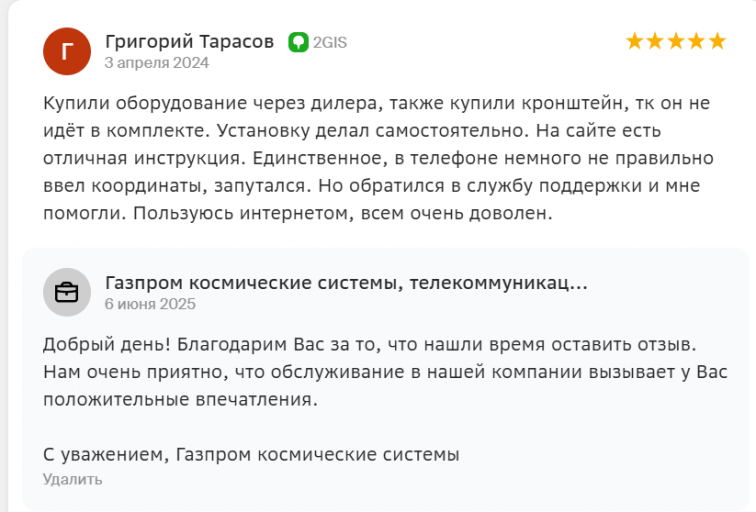Screen dimensions: 756x512
Task: Click the 2GIS source label text
Action: 330,42
